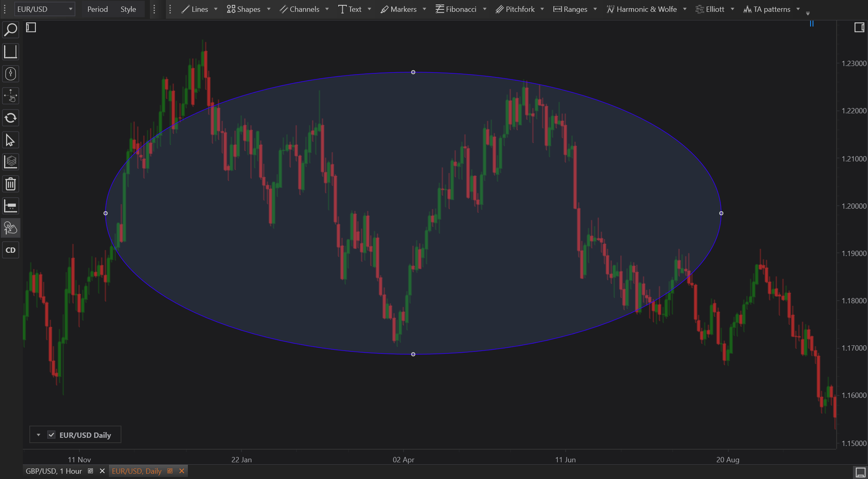The image size is (868, 479).
Task: Click the magnifier search icon
Action: click(11, 30)
